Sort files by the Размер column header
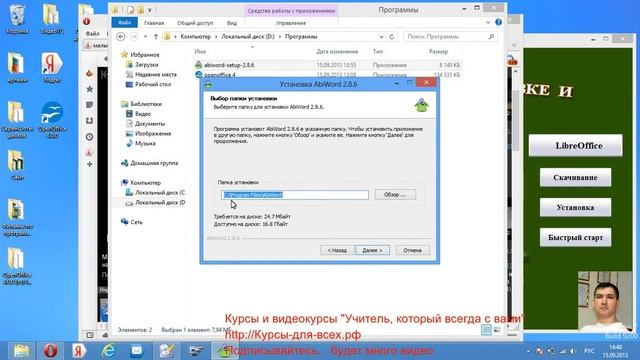The width and height of the screenshot is (640, 360). pyautogui.click(x=438, y=51)
